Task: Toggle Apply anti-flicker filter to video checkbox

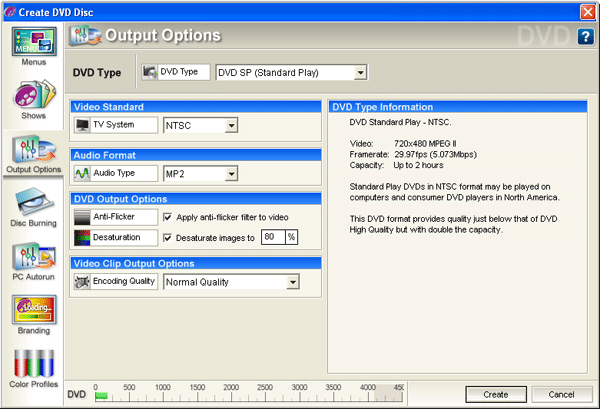Action: click(167, 217)
